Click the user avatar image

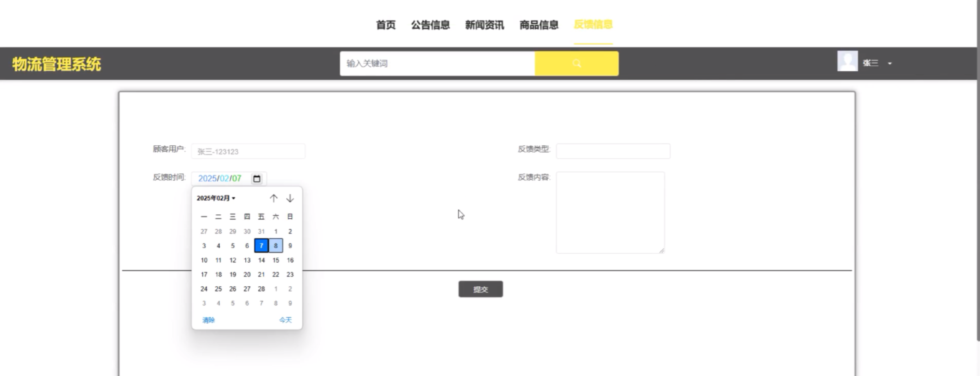pos(847,61)
